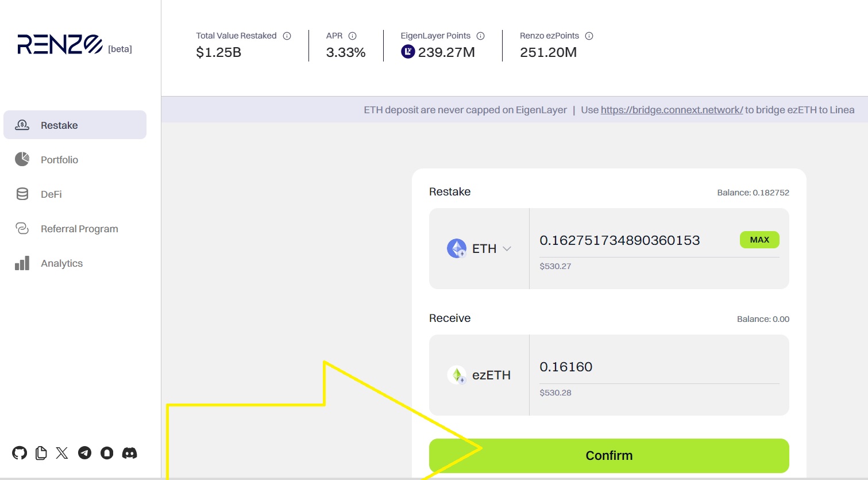Show info tooltip for APR
Image resolution: width=868 pixels, height=480 pixels.
pyautogui.click(x=352, y=36)
